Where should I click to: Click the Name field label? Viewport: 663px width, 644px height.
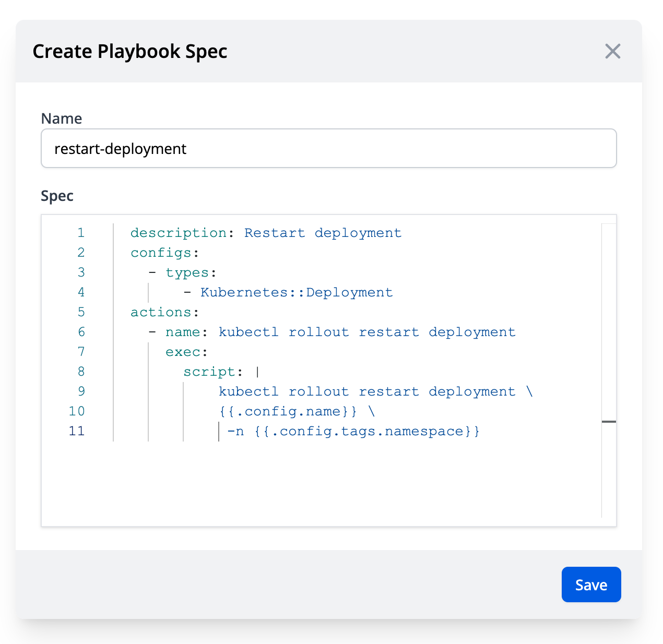[62, 118]
